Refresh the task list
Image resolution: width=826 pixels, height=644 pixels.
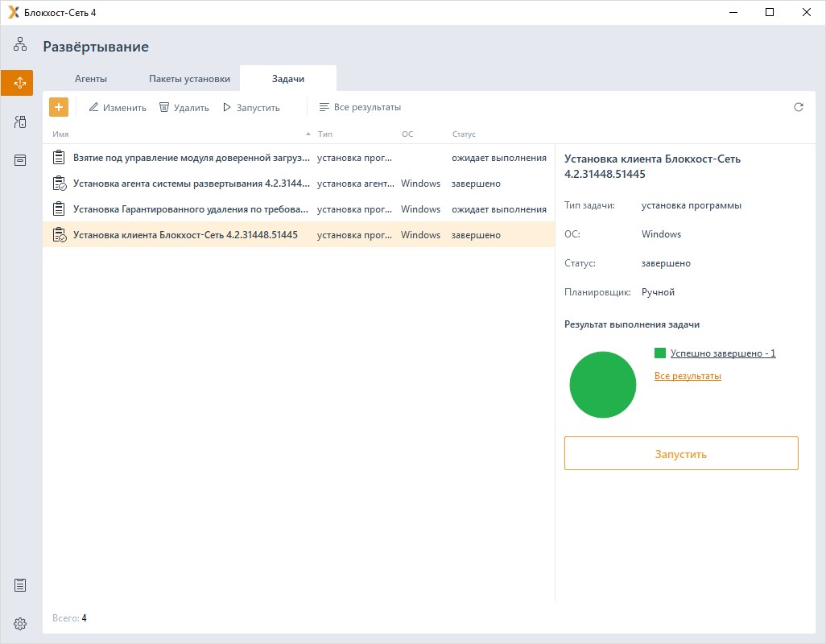799,107
